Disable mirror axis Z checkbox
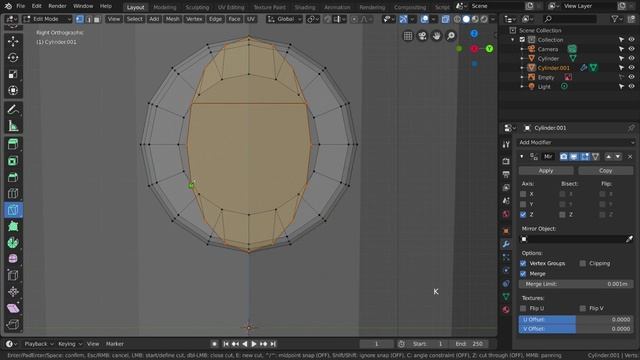 pyautogui.click(x=523, y=214)
